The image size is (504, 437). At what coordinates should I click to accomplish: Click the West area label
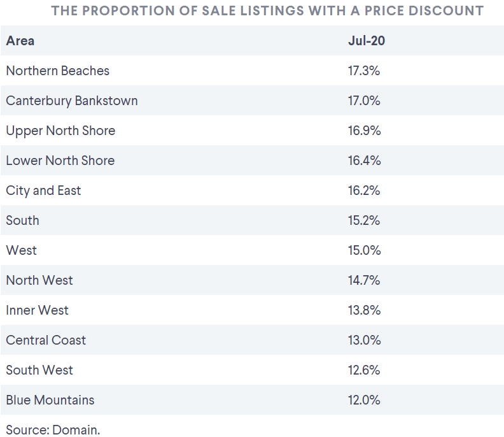[21, 250]
